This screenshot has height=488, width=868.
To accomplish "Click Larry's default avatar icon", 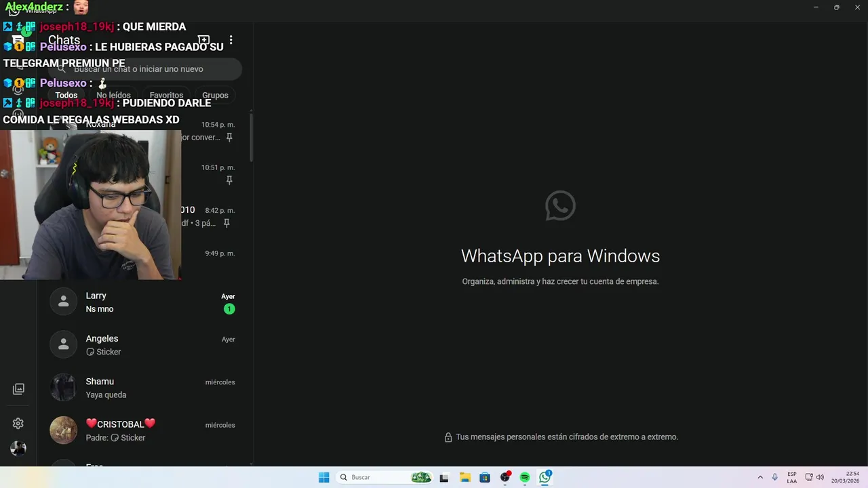I will coord(63,302).
